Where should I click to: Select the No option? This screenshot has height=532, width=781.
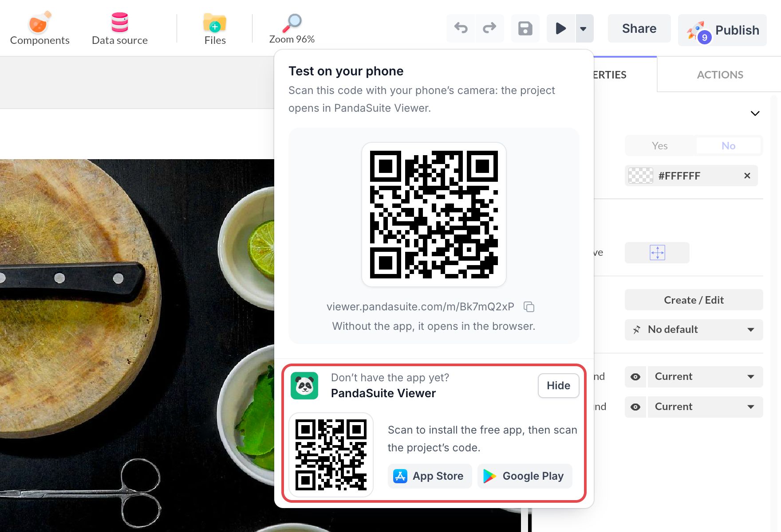728,146
